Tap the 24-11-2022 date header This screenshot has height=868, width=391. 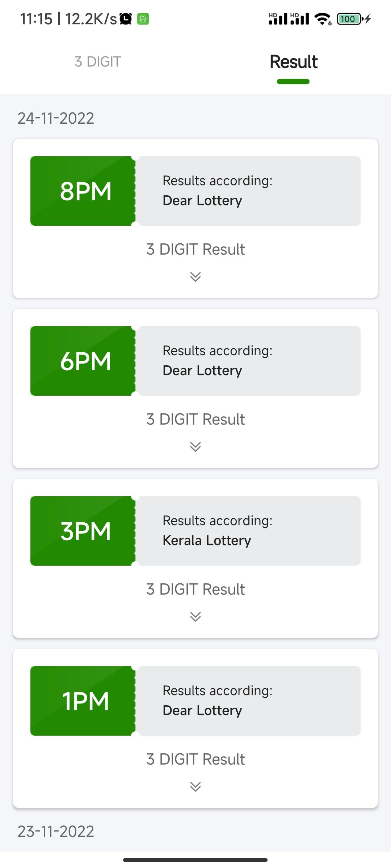(x=56, y=118)
